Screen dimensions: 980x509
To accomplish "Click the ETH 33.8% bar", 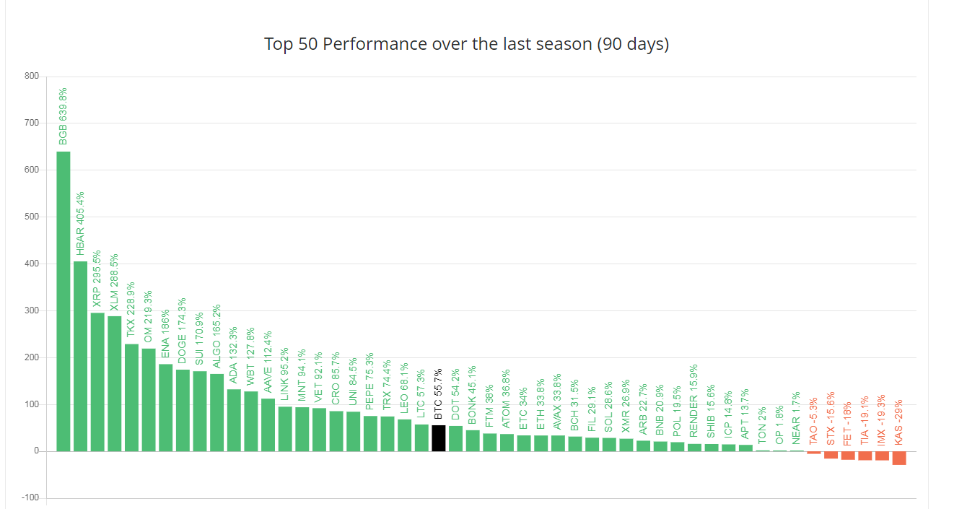I will (541, 443).
